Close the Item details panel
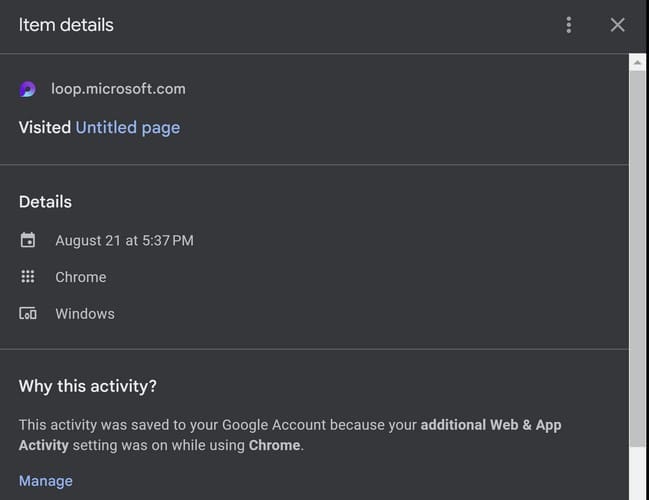 pos(618,25)
